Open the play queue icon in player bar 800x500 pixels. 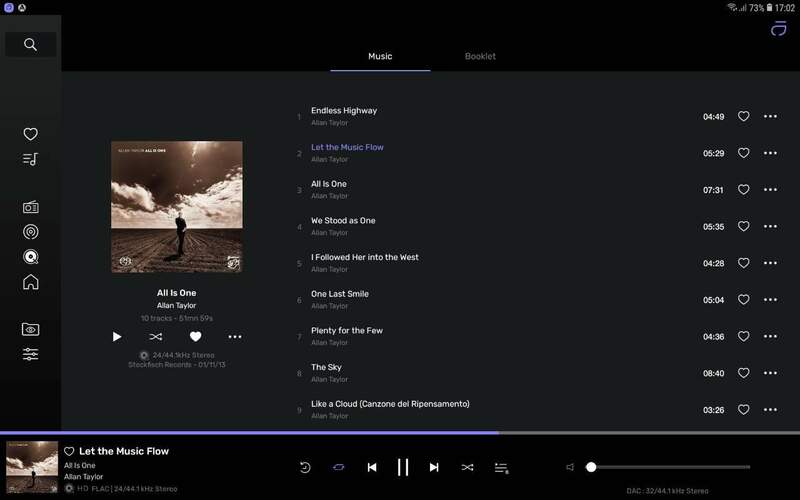click(501, 467)
